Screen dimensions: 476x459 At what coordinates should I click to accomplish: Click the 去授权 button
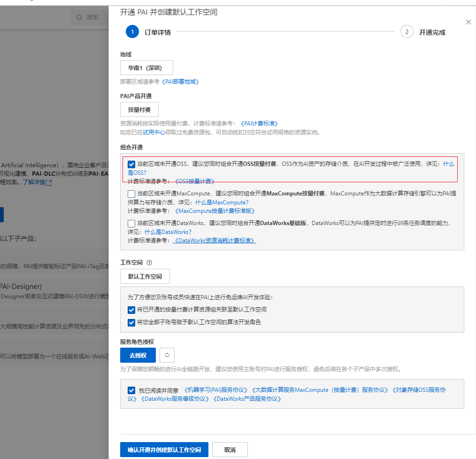pos(138,355)
